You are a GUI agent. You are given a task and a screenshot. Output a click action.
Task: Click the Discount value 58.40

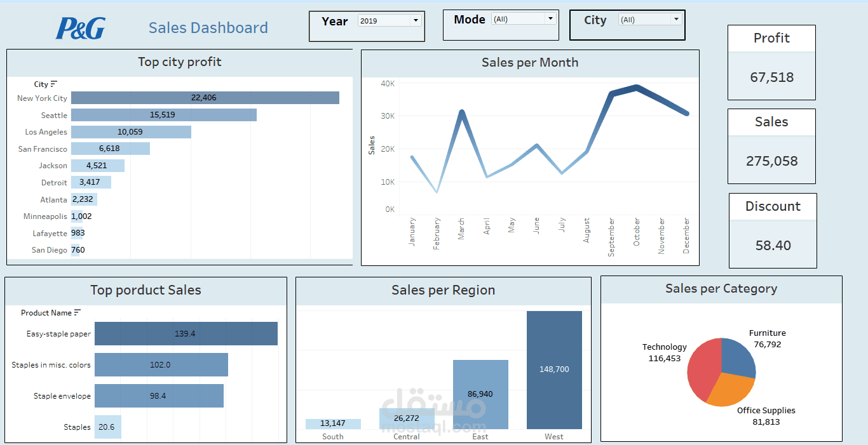773,246
